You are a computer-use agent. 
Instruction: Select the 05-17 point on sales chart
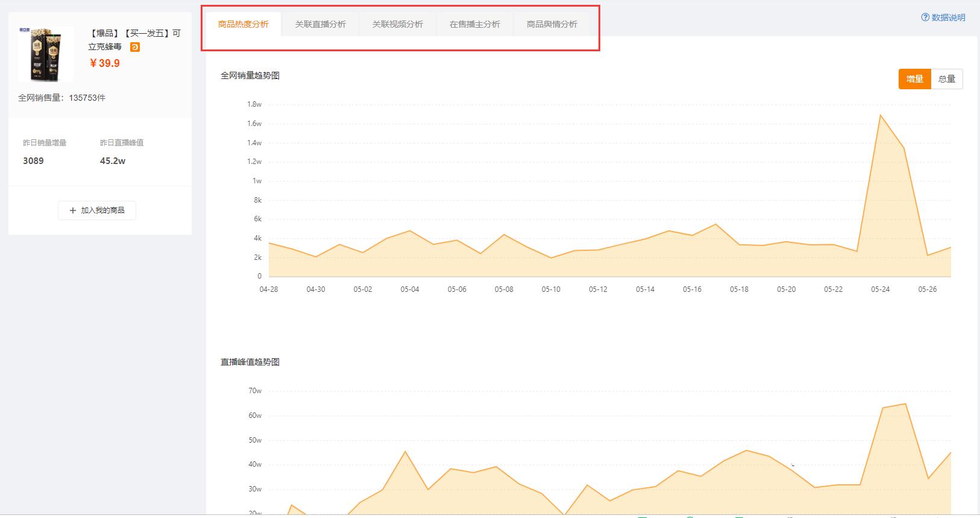716,224
